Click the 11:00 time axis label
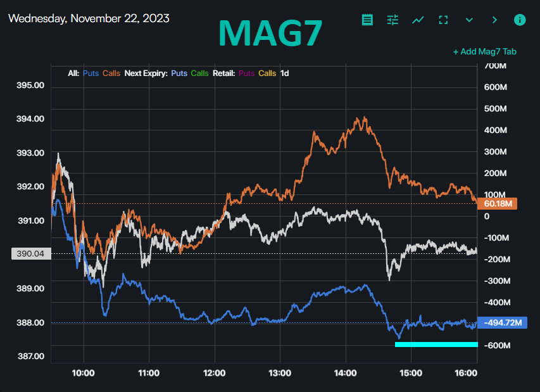This screenshot has height=392, width=540. click(x=149, y=373)
